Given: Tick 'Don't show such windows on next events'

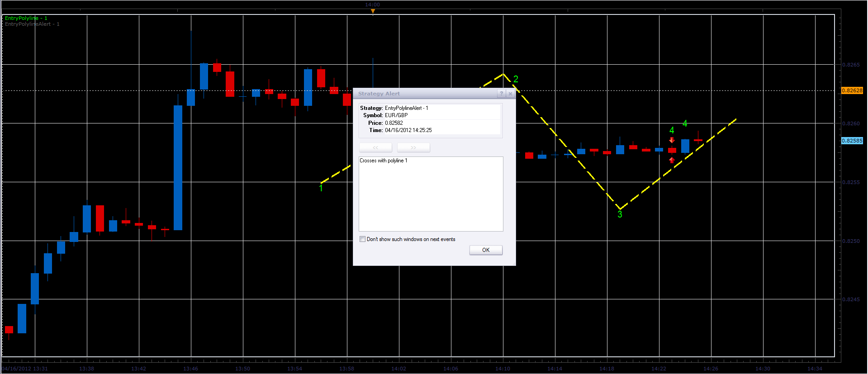Looking at the screenshot, I should [362, 239].
